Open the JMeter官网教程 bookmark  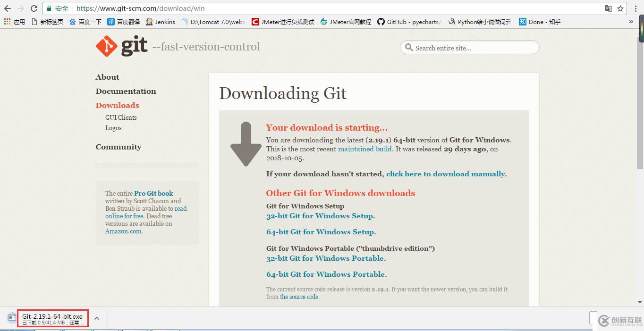[x=346, y=22]
